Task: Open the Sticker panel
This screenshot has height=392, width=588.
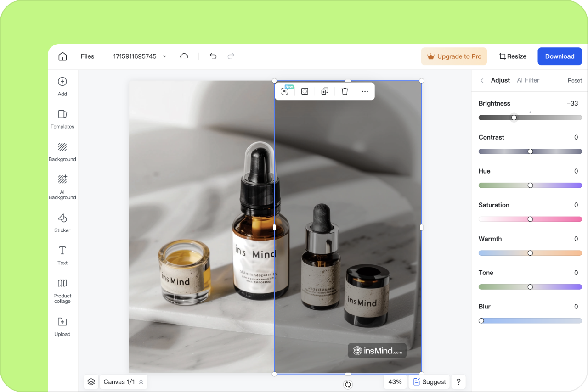Action: click(x=62, y=223)
